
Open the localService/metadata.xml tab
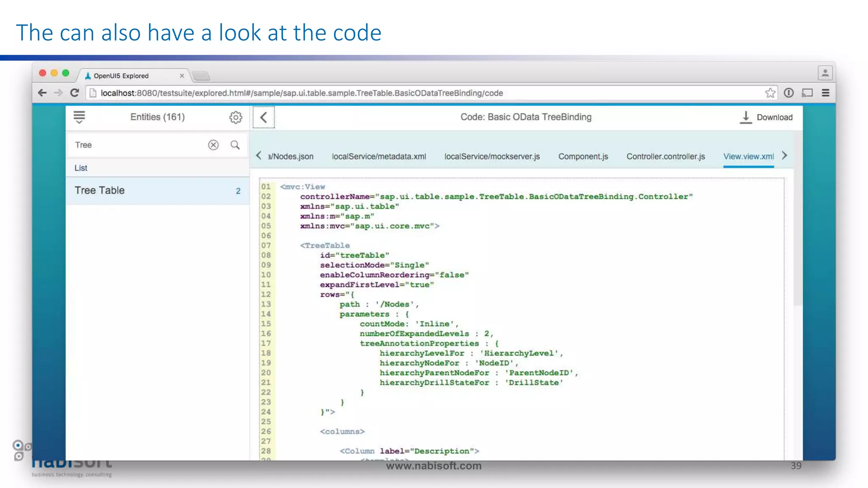(x=379, y=156)
